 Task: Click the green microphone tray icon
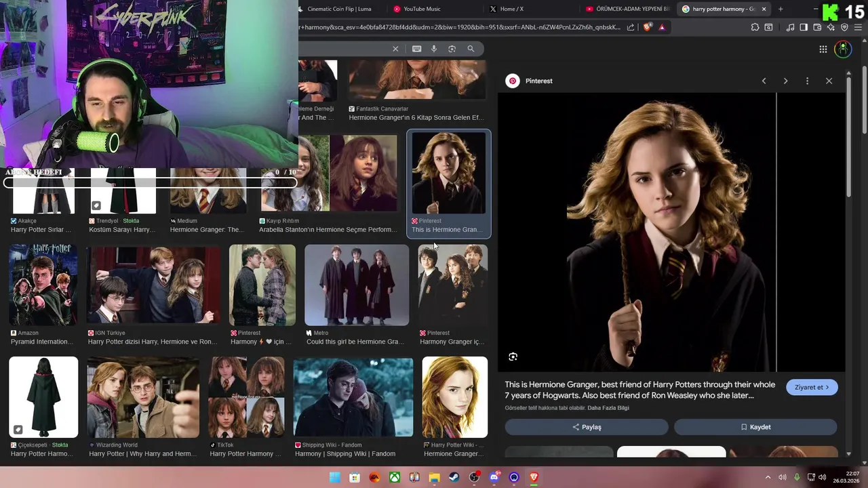pyautogui.click(x=797, y=477)
